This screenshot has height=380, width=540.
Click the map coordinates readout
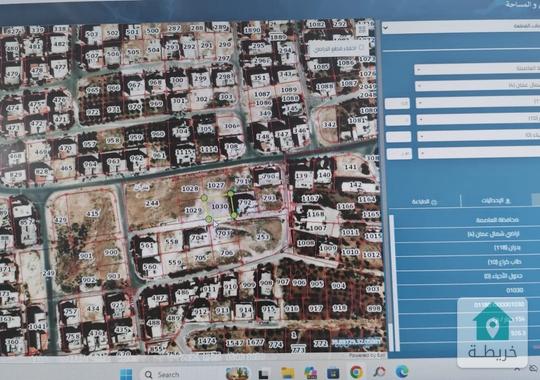tap(356, 342)
